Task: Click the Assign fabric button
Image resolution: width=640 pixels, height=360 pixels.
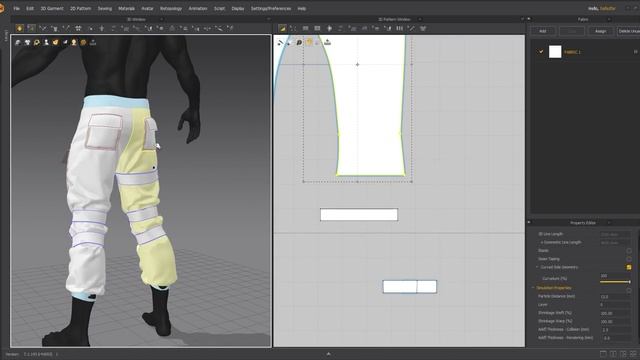Action: pos(600,31)
